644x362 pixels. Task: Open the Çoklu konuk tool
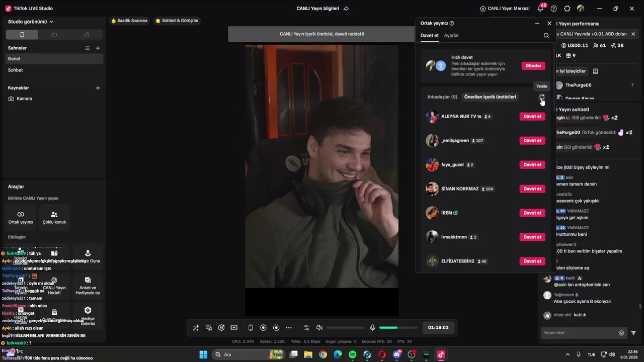tap(54, 218)
